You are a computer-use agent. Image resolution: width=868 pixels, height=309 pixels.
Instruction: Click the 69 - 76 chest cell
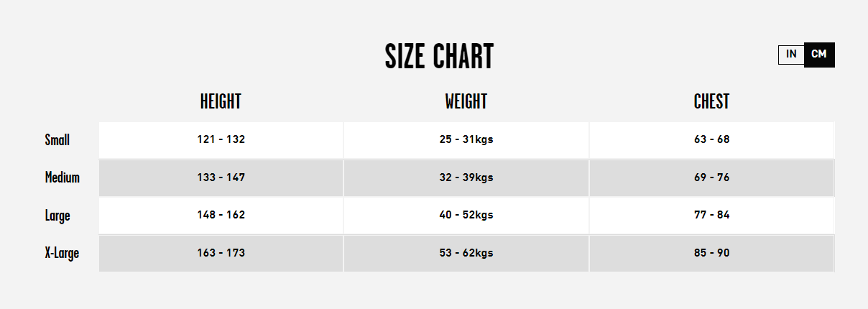point(712,177)
